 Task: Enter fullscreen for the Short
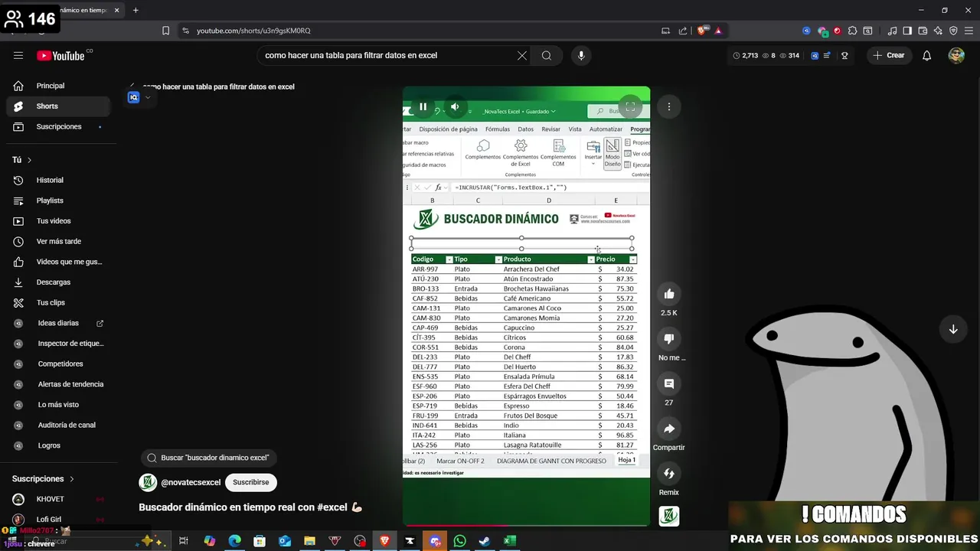pos(630,107)
